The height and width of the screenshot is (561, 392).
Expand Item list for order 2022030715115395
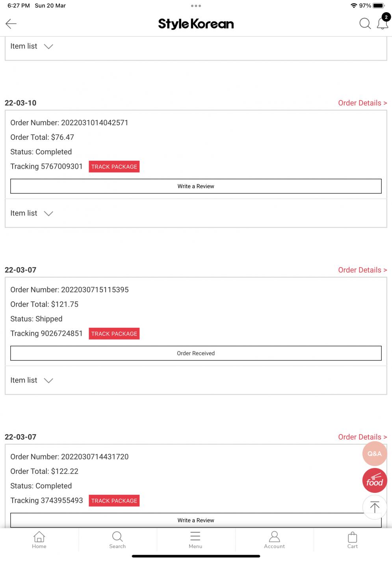click(32, 380)
